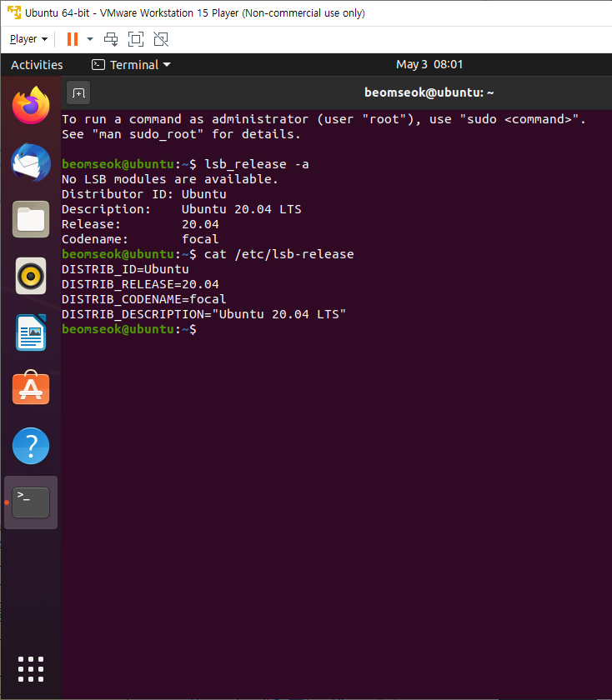Enter VMware full screen mode
The image size is (612, 700).
[136, 39]
